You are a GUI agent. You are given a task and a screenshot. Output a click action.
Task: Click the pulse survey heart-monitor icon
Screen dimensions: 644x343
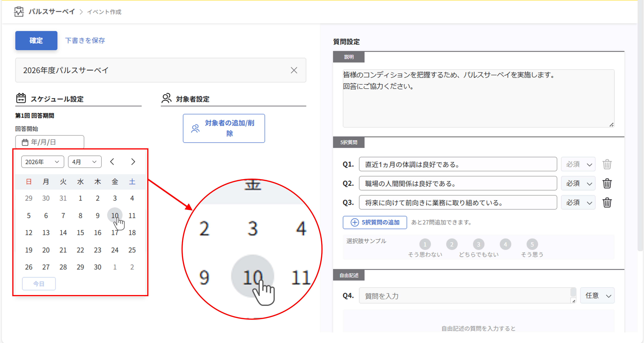pyautogui.click(x=19, y=12)
